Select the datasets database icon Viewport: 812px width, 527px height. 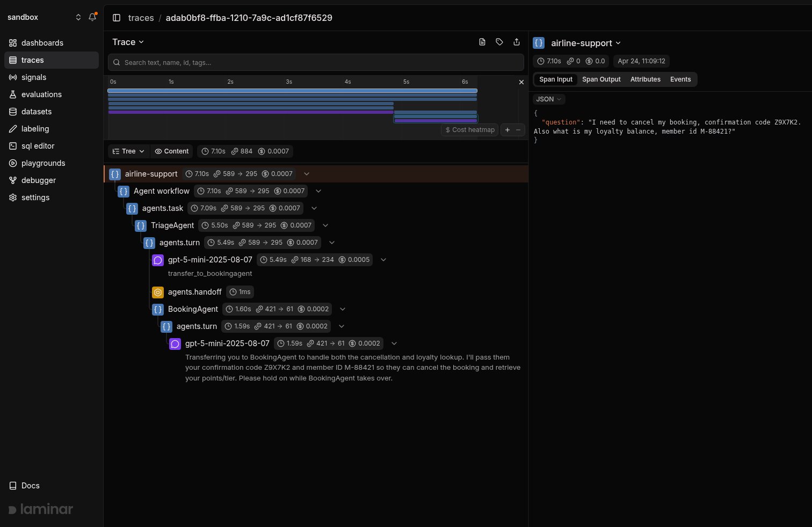click(x=13, y=112)
